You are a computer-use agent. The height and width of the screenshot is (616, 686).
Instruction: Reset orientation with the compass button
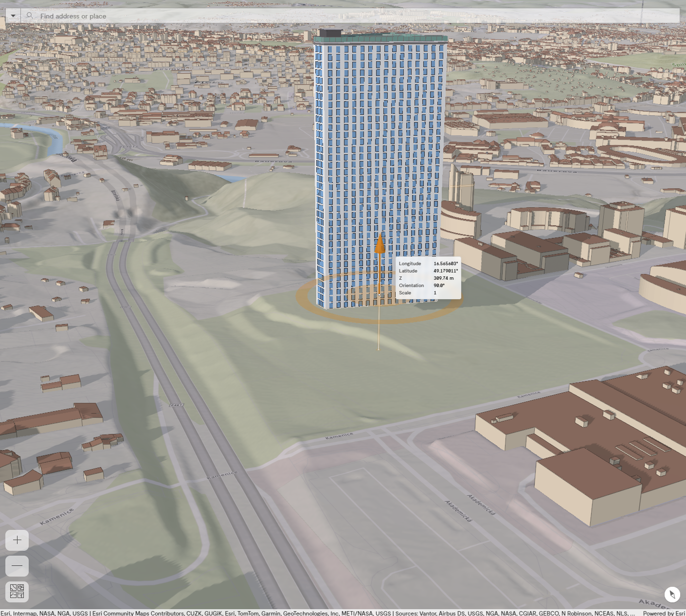tap(672, 594)
